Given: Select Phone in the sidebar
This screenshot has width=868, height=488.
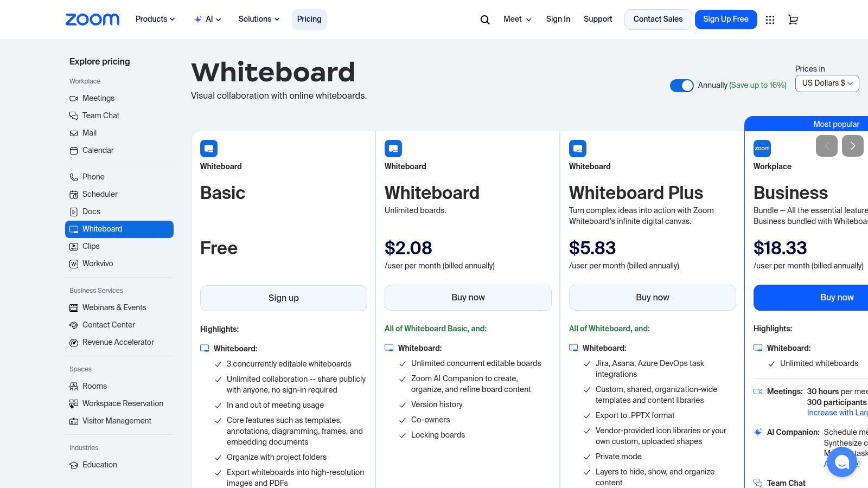Looking at the screenshot, I should 93,176.
